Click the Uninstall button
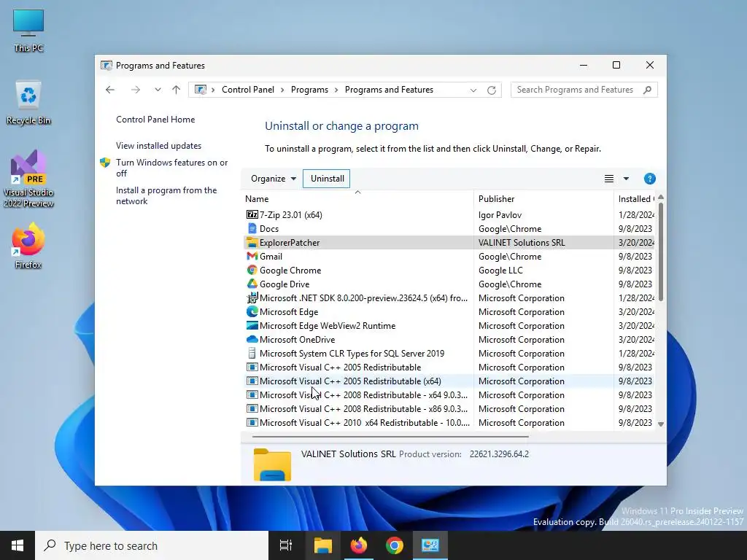Viewport: 747px width, 560px height. (x=327, y=179)
